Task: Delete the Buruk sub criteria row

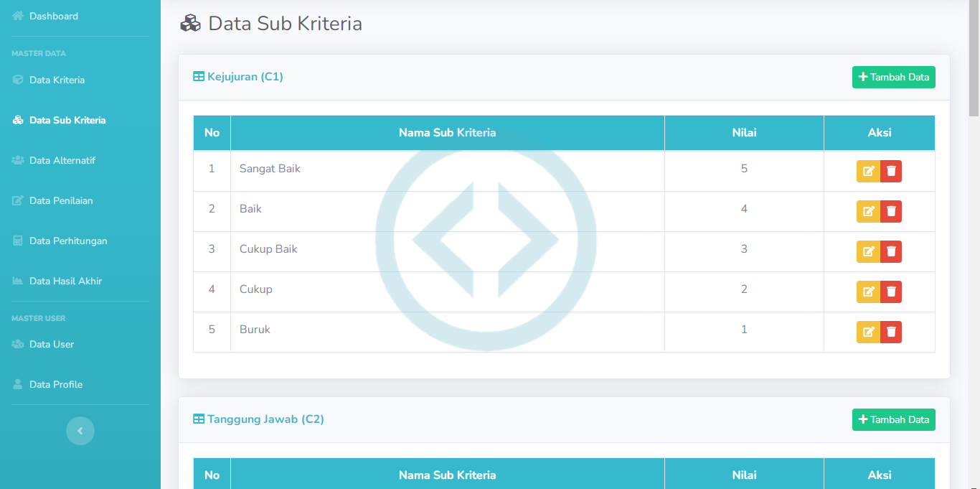Action: (891, 332)
